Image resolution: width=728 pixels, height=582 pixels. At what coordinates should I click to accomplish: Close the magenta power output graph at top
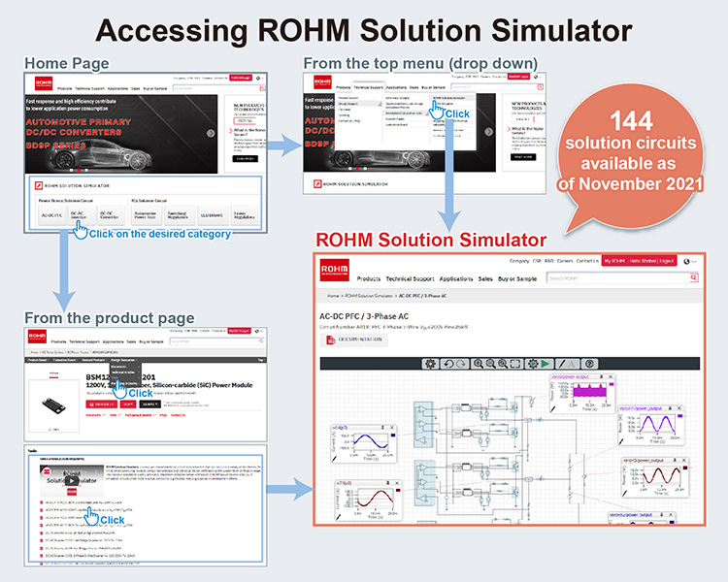(611, 377)
